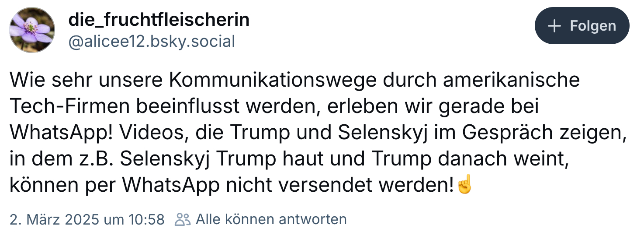Open the @alicee12.bsky.social handle
644x232 pixels.
click(152, 41)
